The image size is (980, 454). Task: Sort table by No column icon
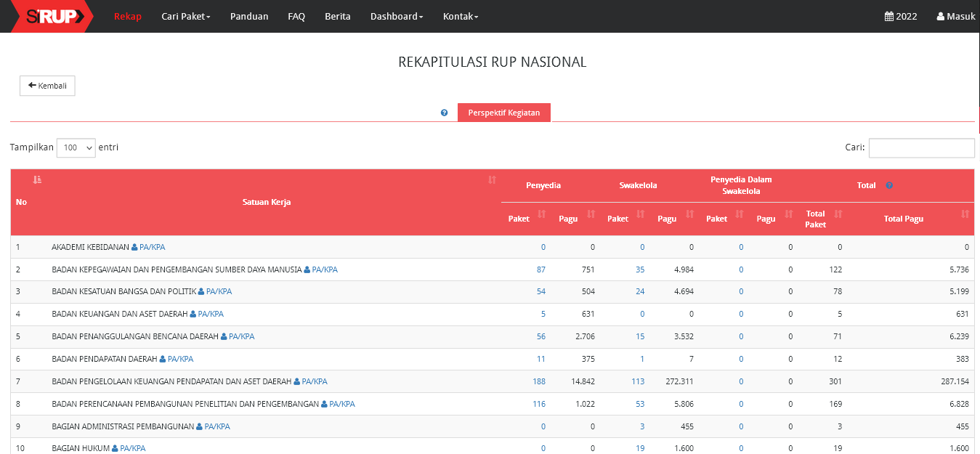[x=38, y=179]
